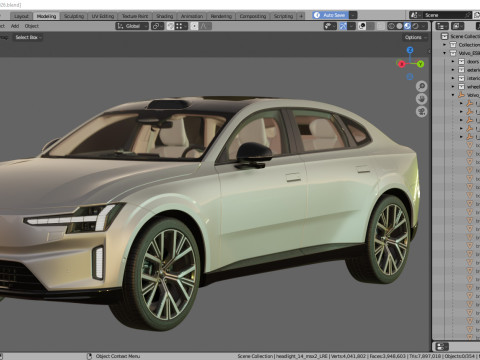Open the Animation workspace tab

192,16
